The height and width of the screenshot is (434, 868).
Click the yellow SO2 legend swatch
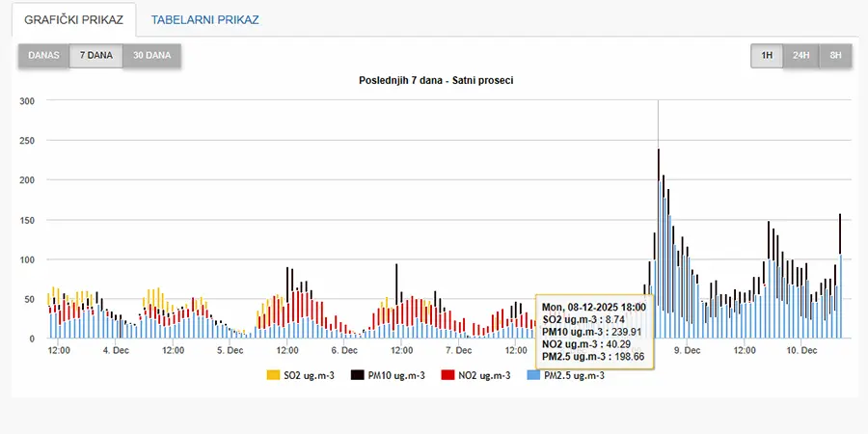(x=273, y=375)
